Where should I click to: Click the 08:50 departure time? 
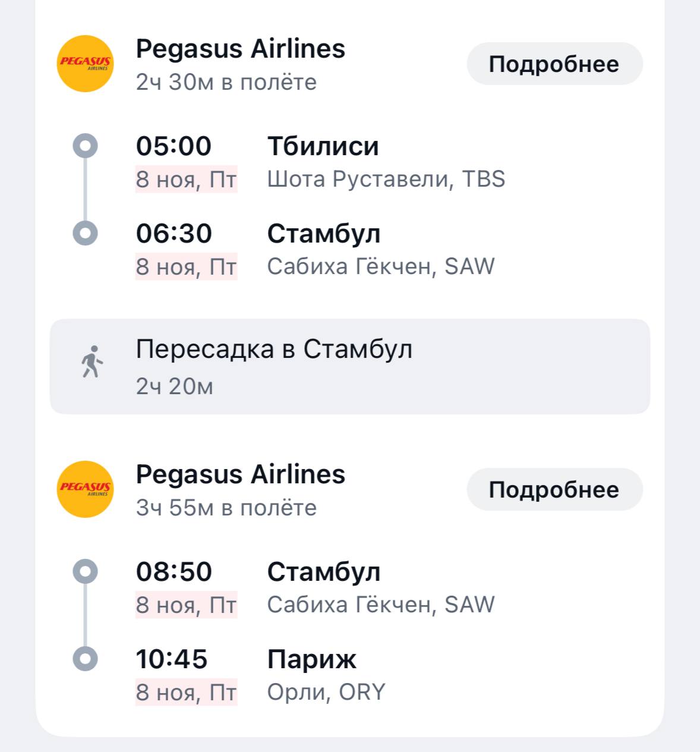point(174,572)
